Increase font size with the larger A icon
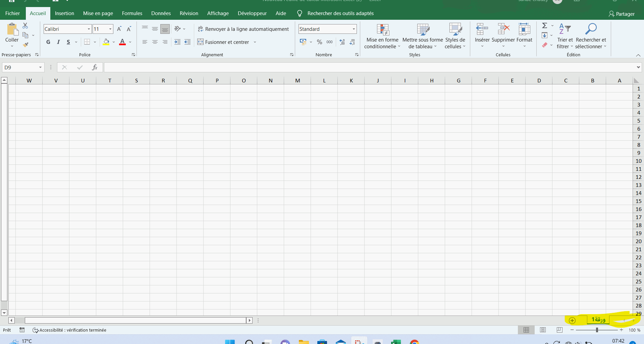Image resolution: width=644 pixels, height=344 pixels. 119,29
